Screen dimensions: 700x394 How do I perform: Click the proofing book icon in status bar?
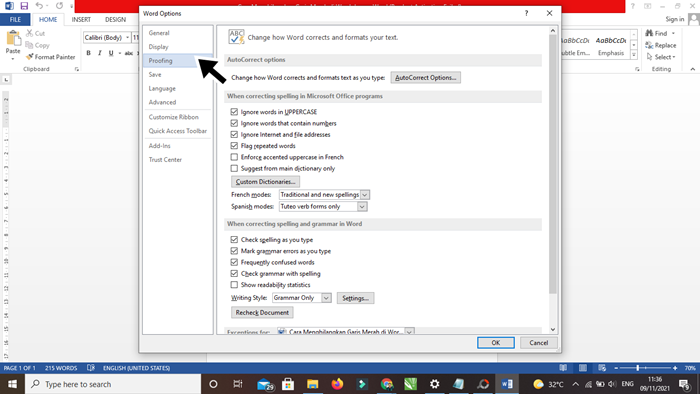pos(91,368)
